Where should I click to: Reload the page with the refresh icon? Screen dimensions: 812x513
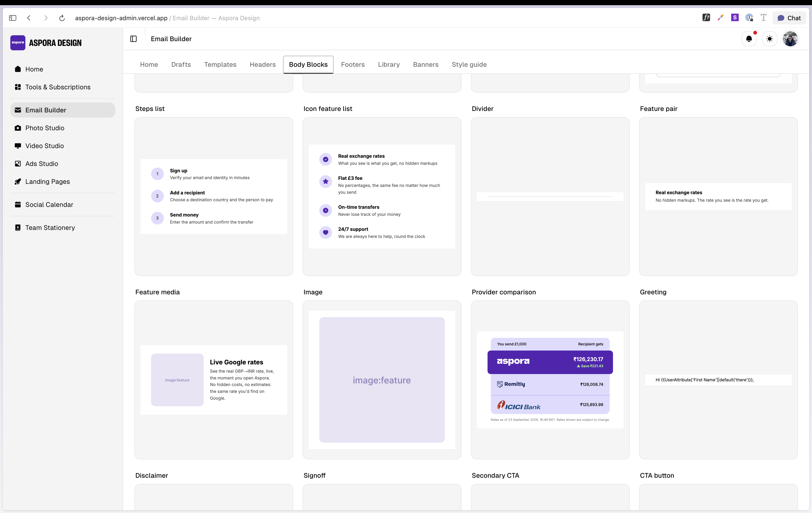coord(62,18)
